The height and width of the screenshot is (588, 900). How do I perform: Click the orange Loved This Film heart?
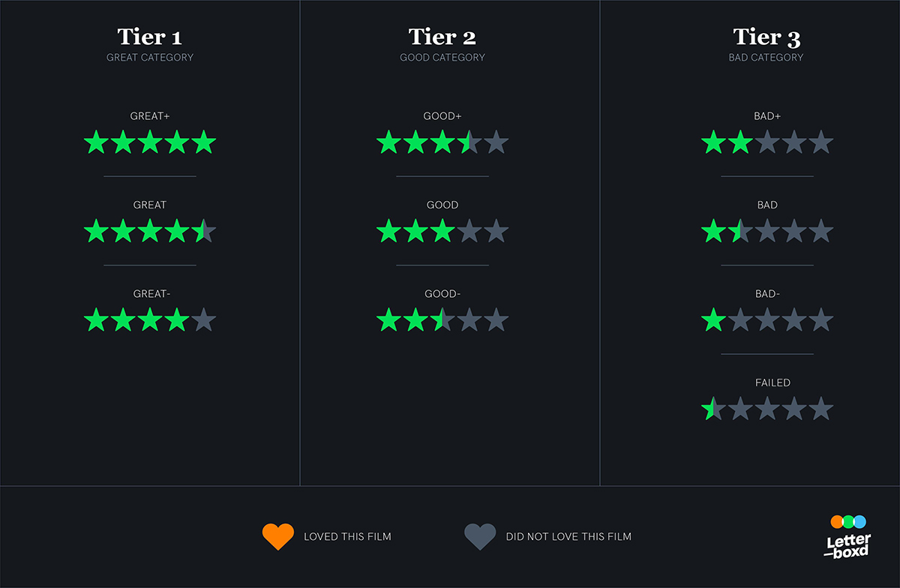[277, 536]
